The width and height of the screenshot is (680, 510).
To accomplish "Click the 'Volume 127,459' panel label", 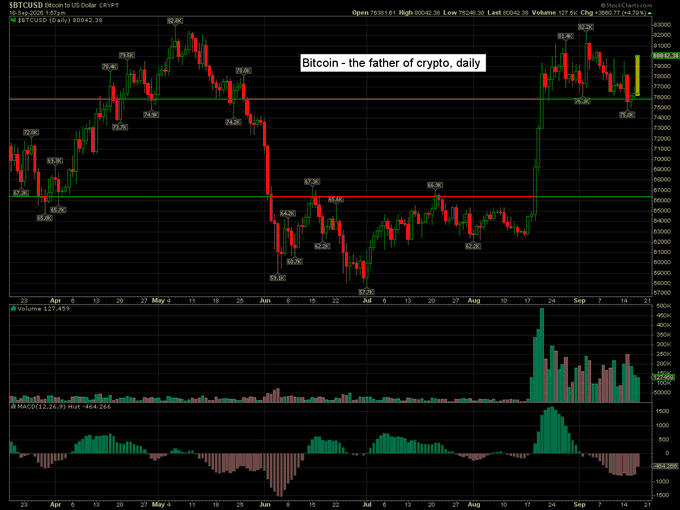I will tap(43, 308).
